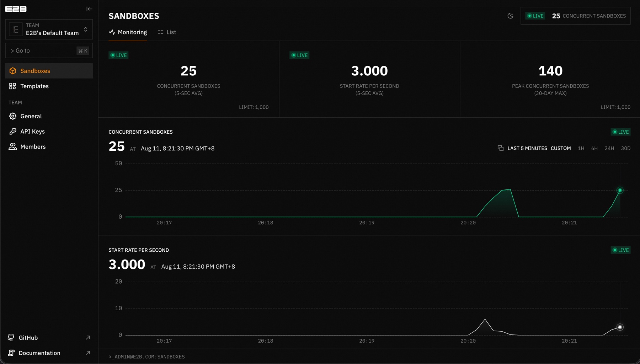Open the GitHub link
The width and height of the screenshot is (640, 364).
pos(49,338)
